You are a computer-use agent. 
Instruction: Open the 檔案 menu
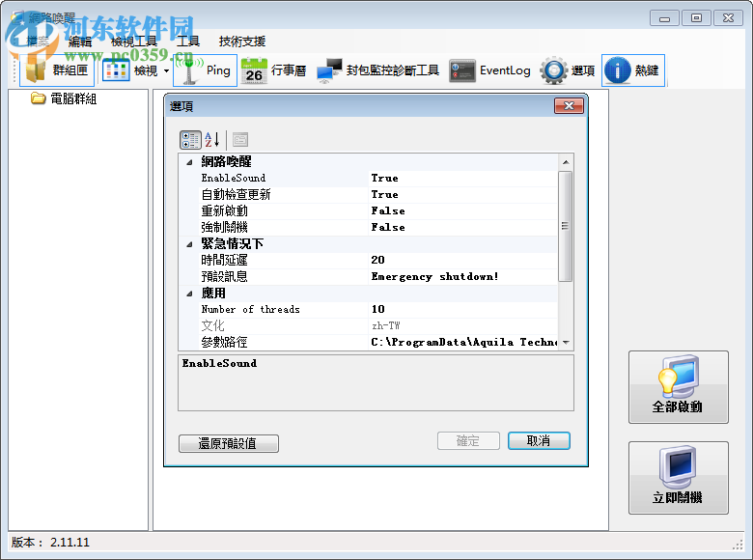click(x=38, y=42)
